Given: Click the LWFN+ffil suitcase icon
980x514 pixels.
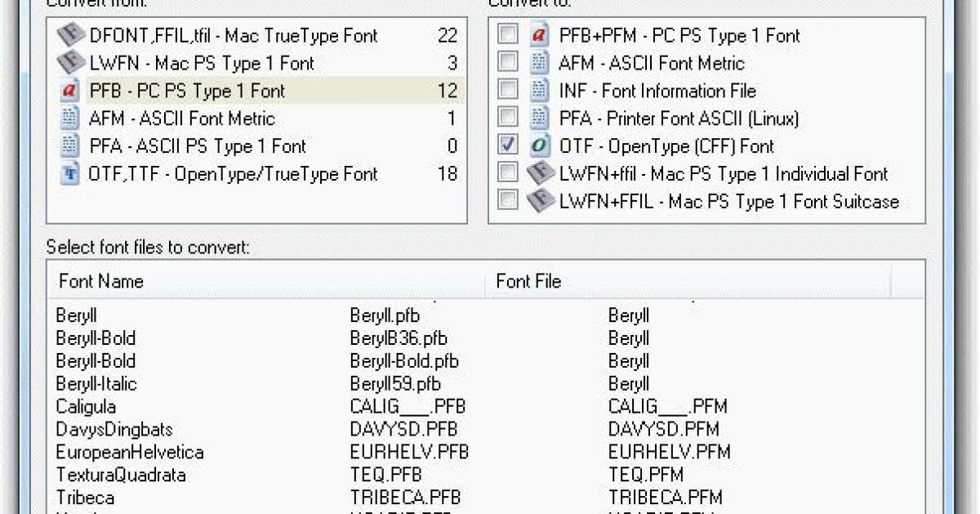Looking at the screenshot, I should (539, 172).
